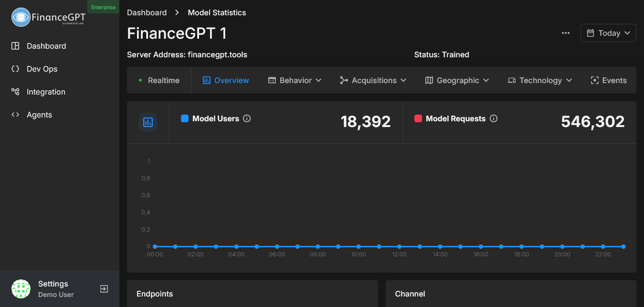Click the chart data point at 22:00

click(603, 246)
